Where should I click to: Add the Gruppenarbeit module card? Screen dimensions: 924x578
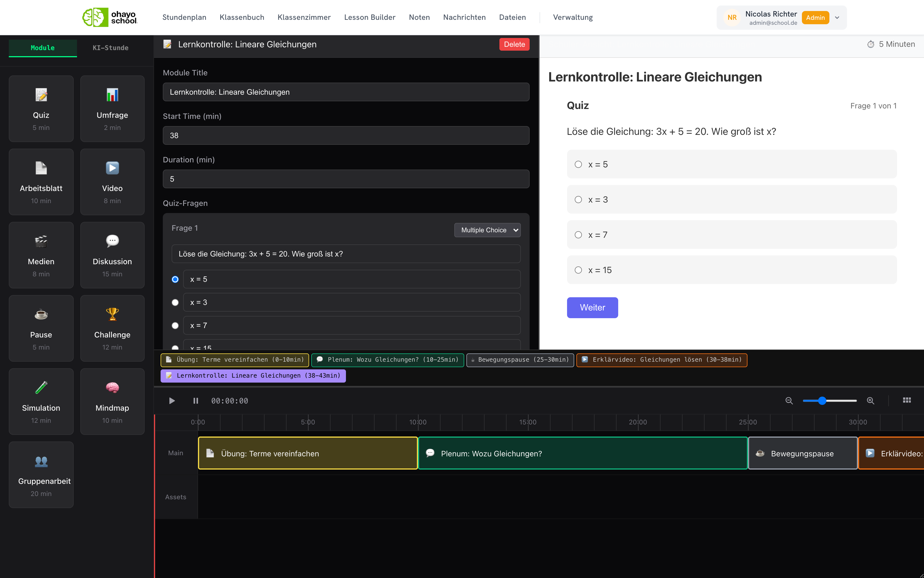click(x=41, y=475)
